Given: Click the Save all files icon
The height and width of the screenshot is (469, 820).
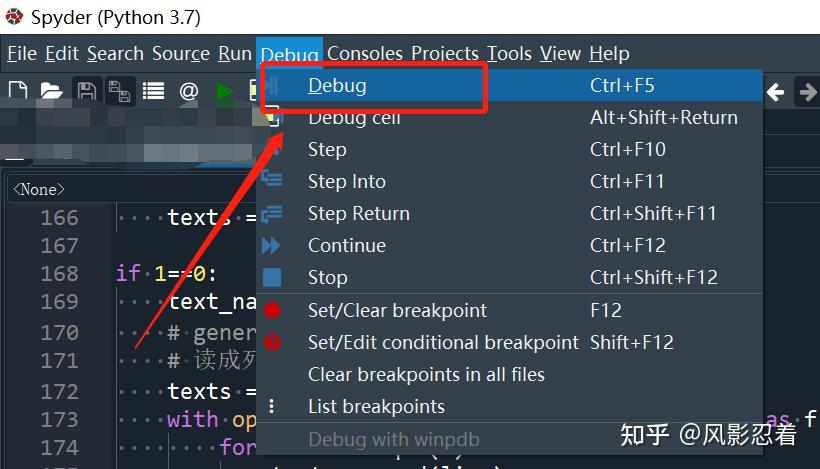Looking at the screenshot, I should pyautogui.click(x=120, y=92).
